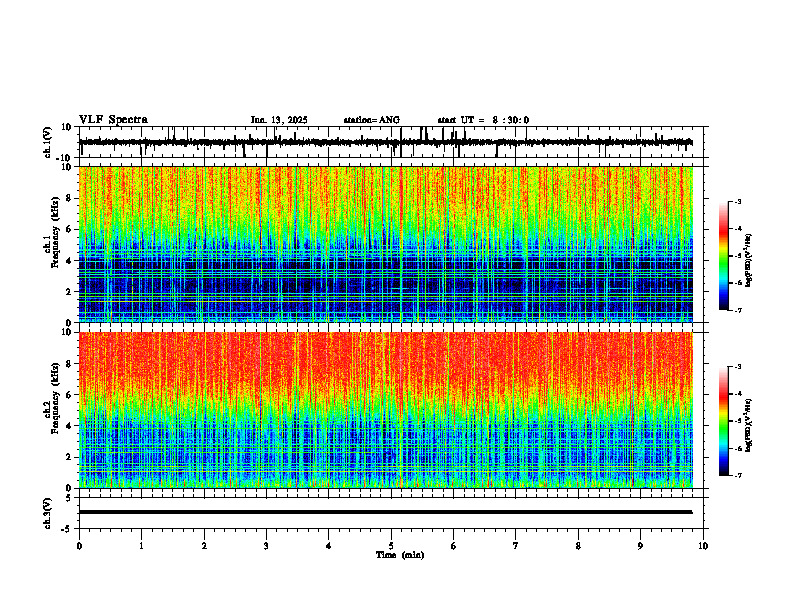The height and width of the screenshot is (612, 792).
Task: Click time tick label '4' on x-axis
Action: [329, 546]
